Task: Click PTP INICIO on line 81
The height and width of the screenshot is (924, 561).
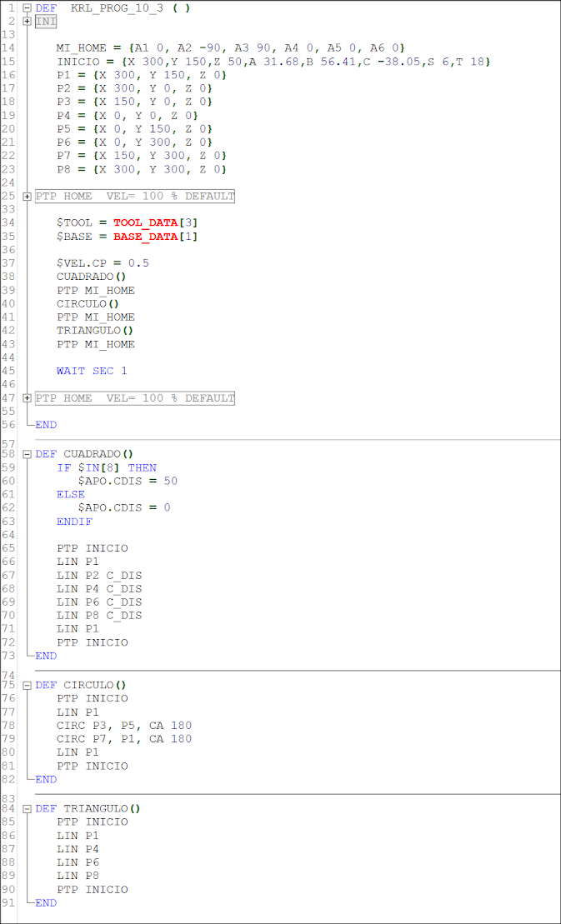Action: click(92, 766)
